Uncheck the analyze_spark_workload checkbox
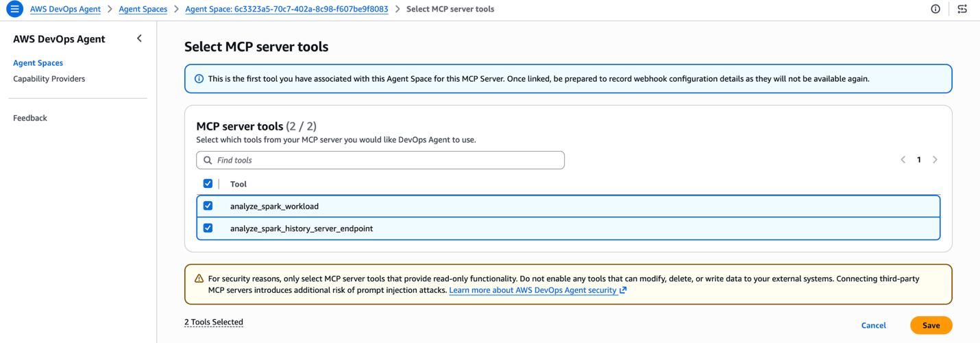Viewport: 980px width, 343px height. [x=208, y=206]
